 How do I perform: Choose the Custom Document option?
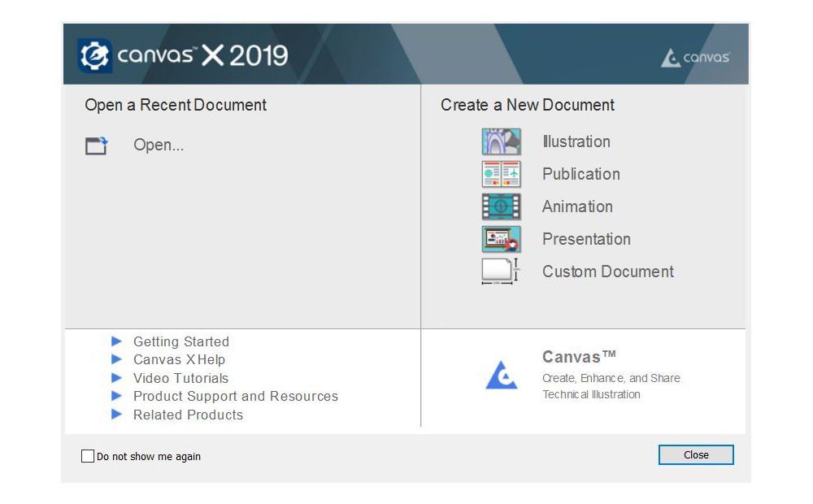coord(607,272)
